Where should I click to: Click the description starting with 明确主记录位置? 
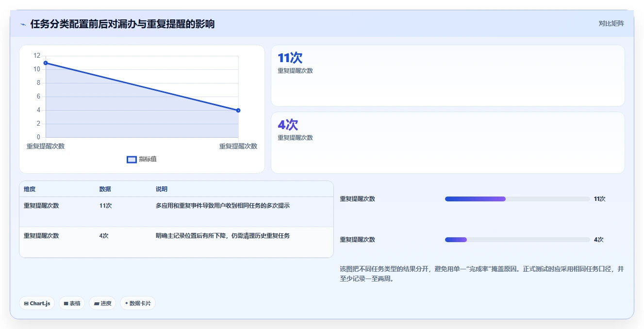[223, 236]
